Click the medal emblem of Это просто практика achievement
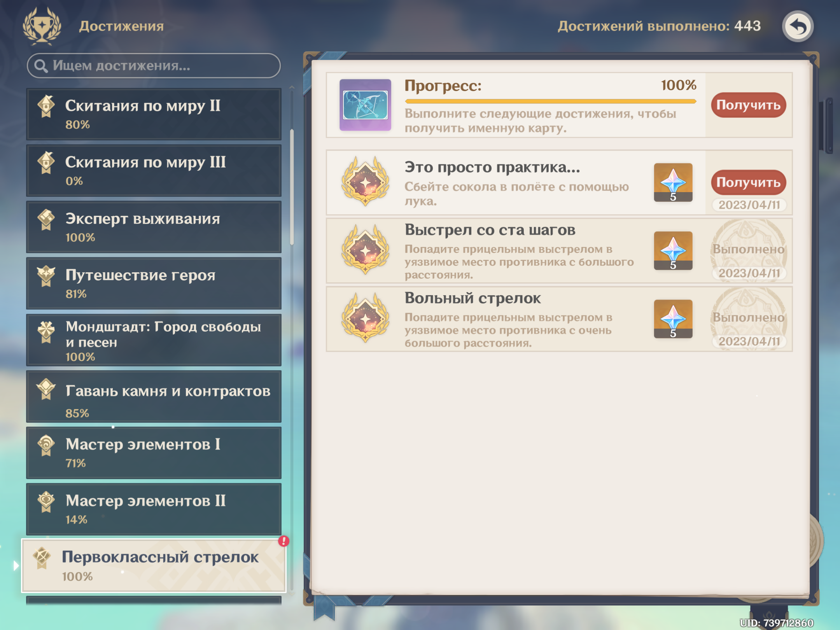 pyautogui.click(x=365, y=182)
